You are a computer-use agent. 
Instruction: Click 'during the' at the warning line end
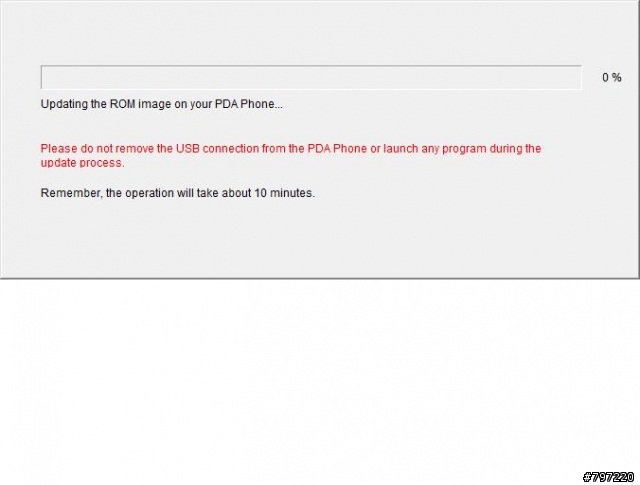pyautogui.click(x=516, y=148)
